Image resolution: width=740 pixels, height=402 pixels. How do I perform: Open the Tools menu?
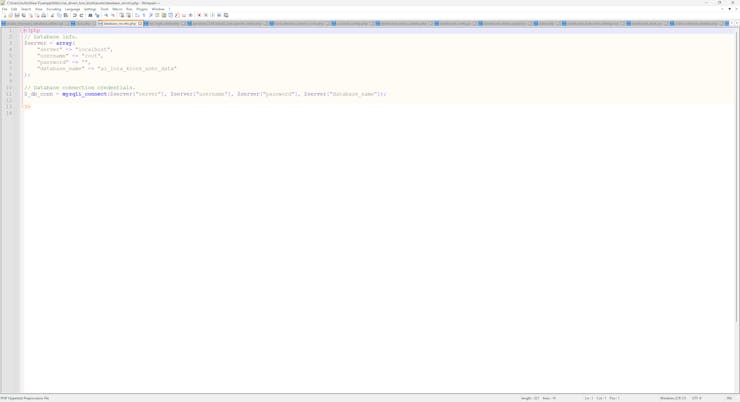click(104, 9)
